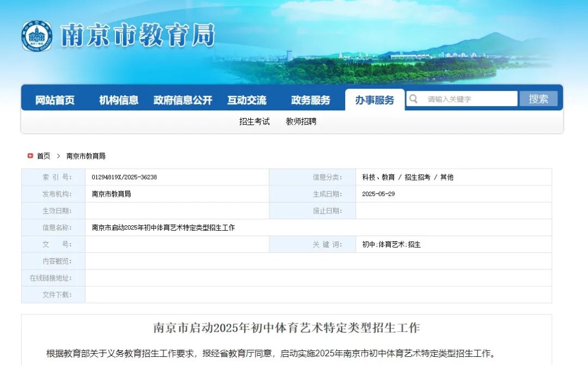Open the 政府信息公开 menu item
This screenshot has width=588, height=365.
click(x=182, y=100)
